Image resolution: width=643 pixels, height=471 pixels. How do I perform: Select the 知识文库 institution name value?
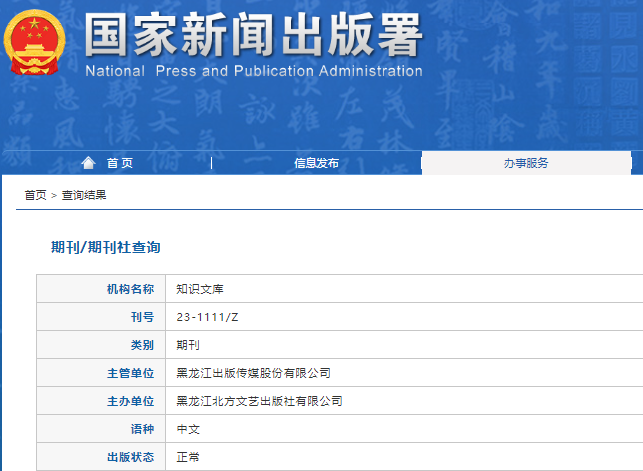coord(200,289)
